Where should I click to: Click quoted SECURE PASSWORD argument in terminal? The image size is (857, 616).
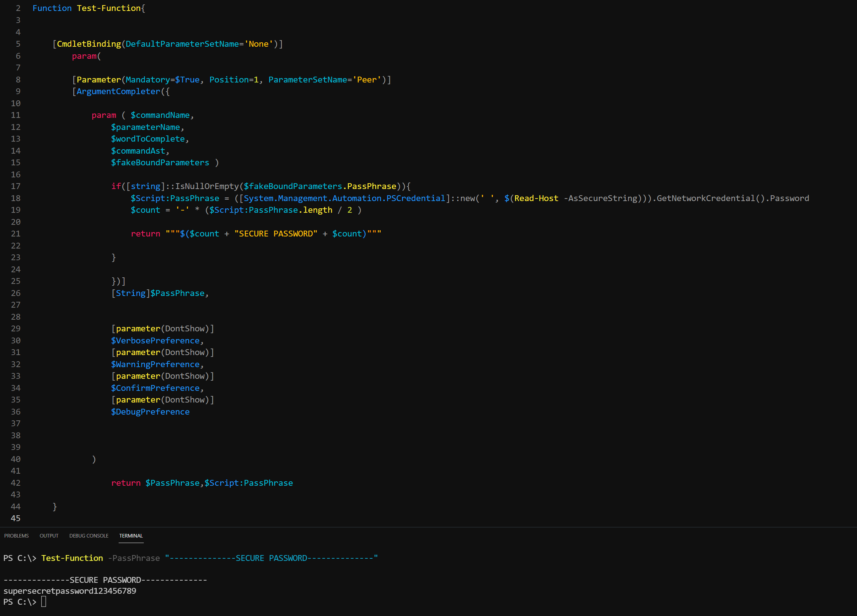tap(271, 558)
